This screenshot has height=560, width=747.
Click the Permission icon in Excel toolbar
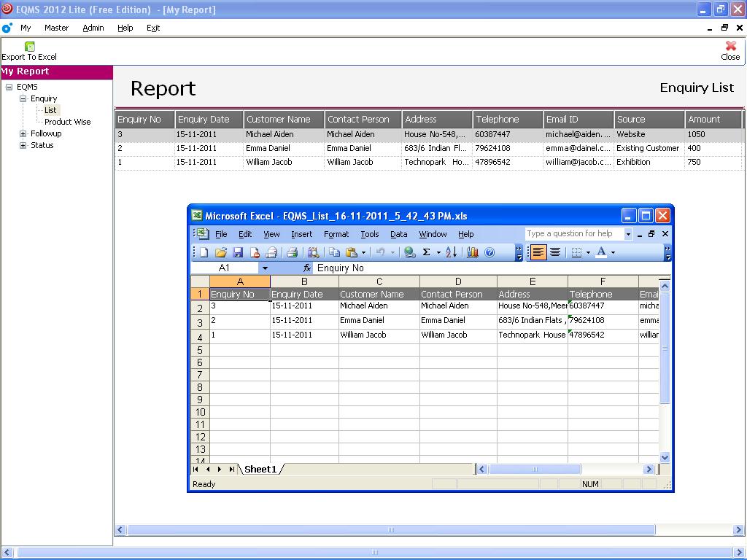tap(255, 252)
